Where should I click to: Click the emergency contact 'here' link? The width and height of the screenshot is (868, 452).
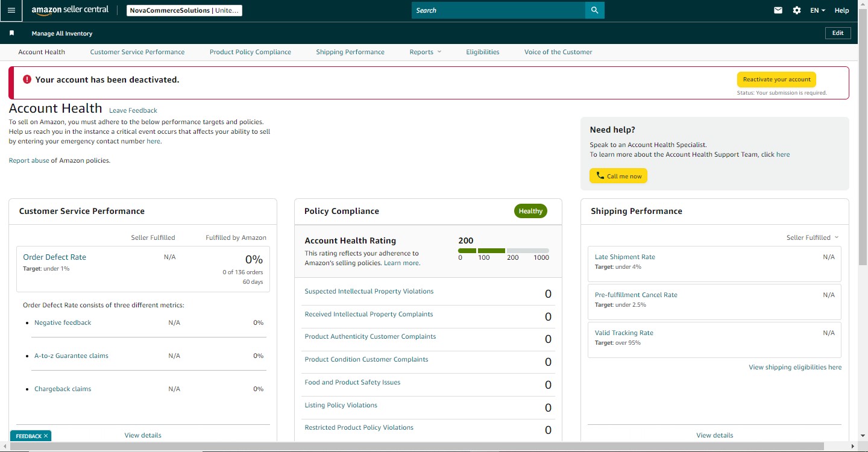coord(153,141)
